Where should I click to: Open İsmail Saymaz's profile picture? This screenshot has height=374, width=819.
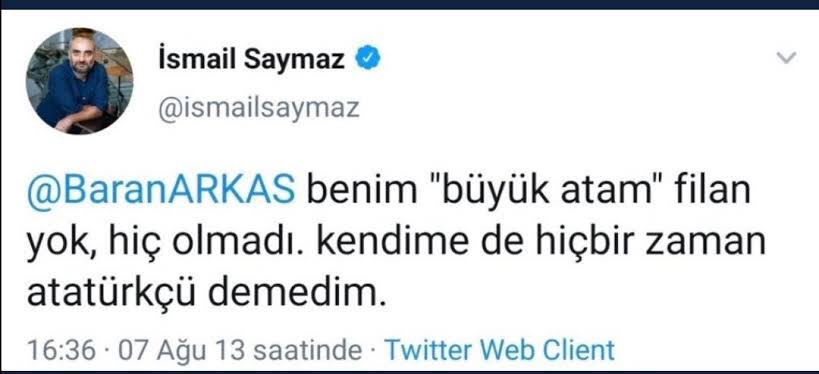79,81
